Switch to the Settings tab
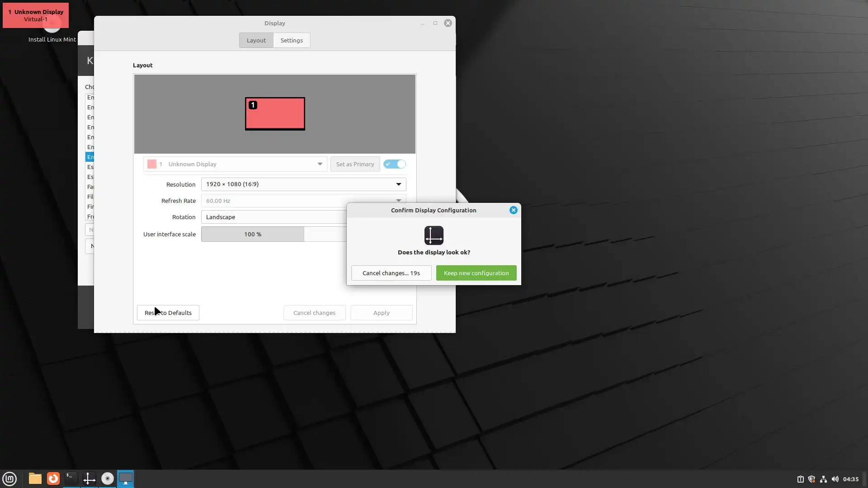This screenshot has height=488, width=868. [292, 40]
